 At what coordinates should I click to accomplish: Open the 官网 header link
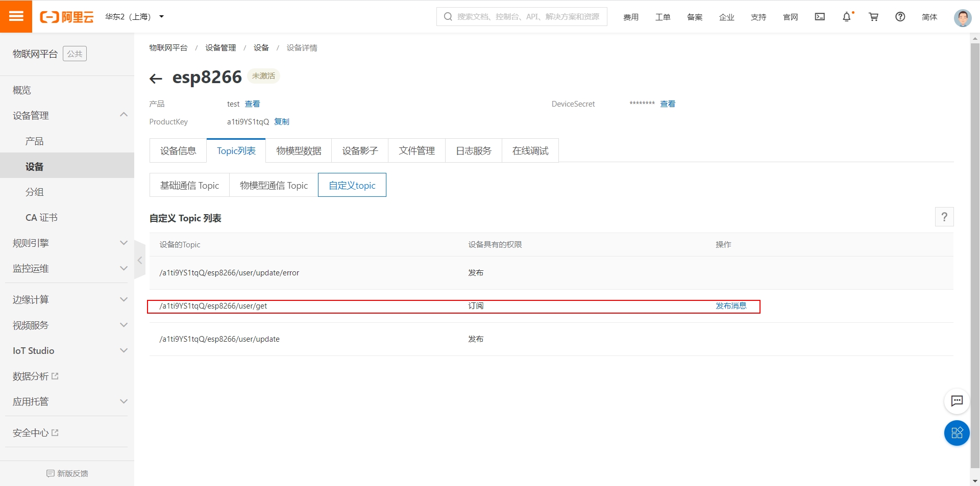pos(791,17)
